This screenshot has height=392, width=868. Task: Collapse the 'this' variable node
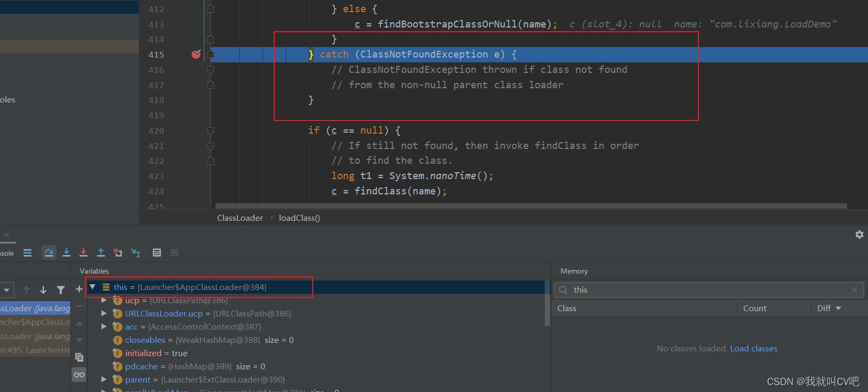click(92, 287)
